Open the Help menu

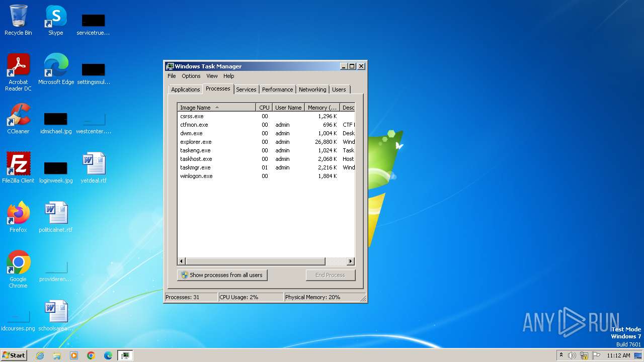(x=229, y=76)
